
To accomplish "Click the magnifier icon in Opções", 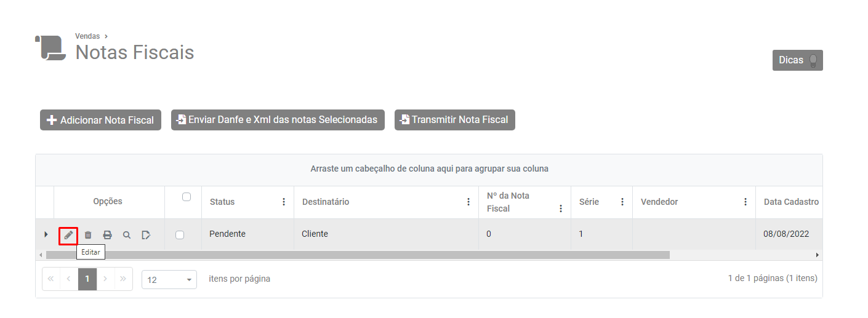I will 127,235.
